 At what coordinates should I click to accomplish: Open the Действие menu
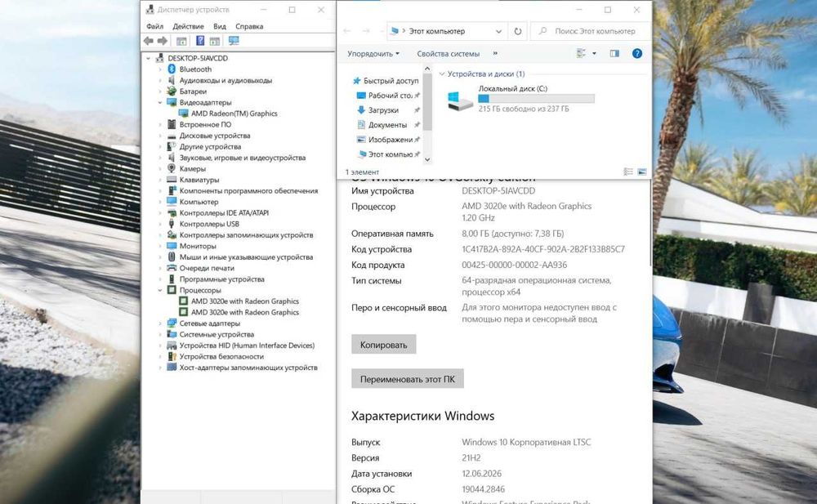[188, 26]
